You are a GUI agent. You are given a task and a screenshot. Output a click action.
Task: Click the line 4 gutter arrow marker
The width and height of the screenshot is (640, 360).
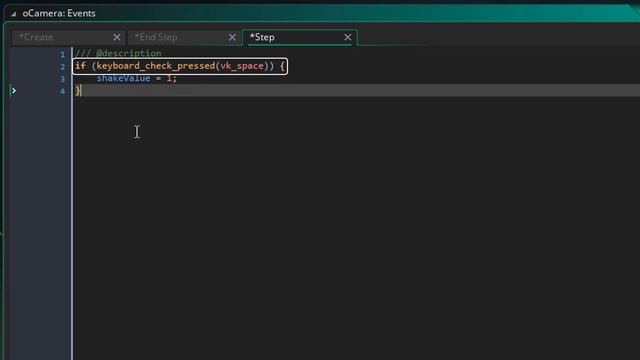pos(13,91)
